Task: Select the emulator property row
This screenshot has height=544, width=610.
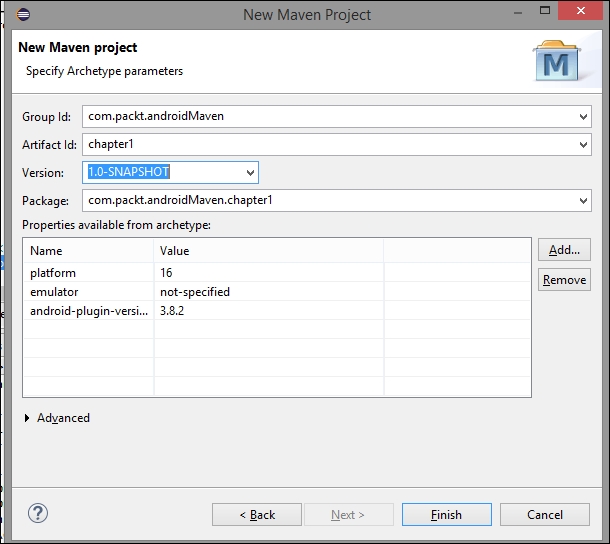Action: (277, 292)
